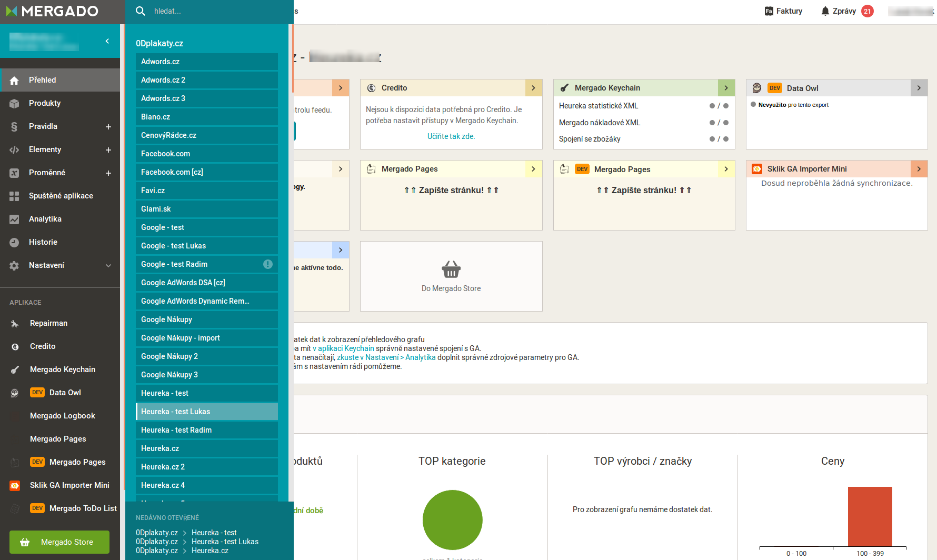The height and width of the screenshot is (560, 937).
Task: Select the Google Nákupy - import export
Action: 207,338
